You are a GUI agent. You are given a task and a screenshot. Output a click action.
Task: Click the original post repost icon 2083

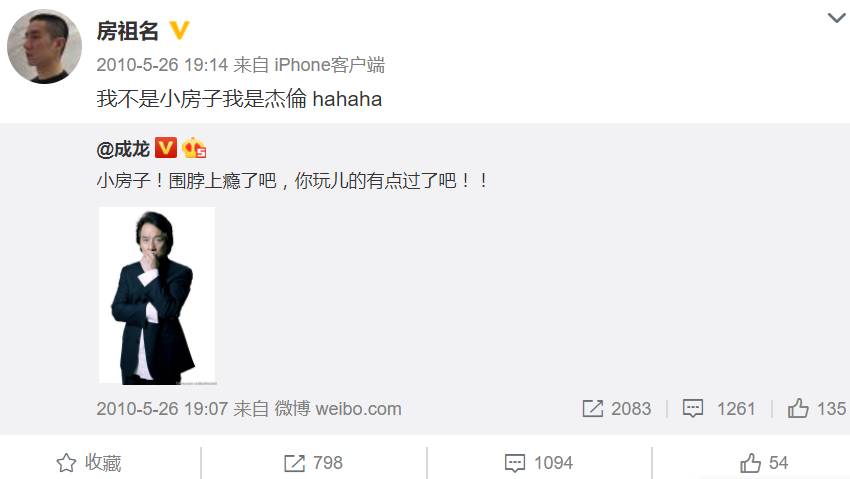616,409
